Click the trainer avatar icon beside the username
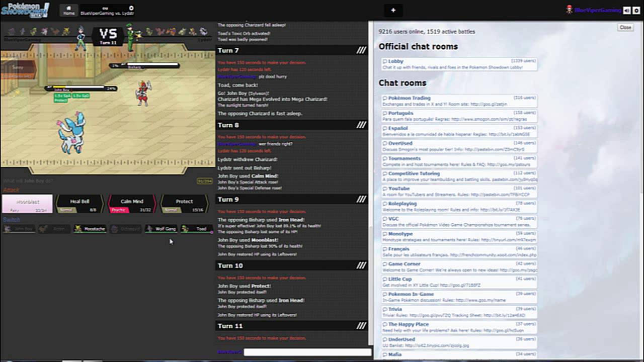Viewport: 644px width, 362px height. click(x=569, y=10)
